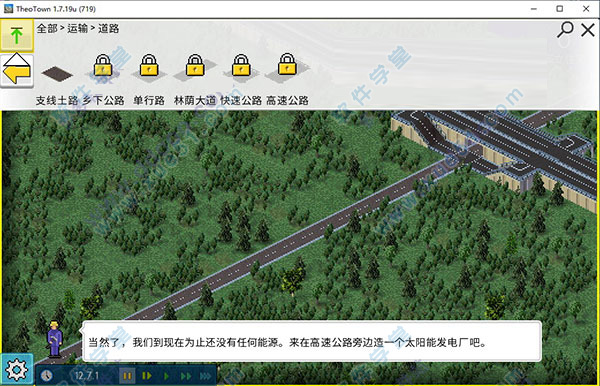Select the locked 林荫大道 road
Screen dimensions: 600x386
195,67
